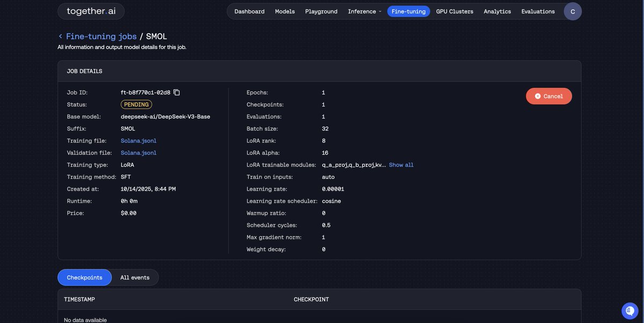Click the Training type value LoRA
Screen dimensions: 644x323
click(128, 165)
